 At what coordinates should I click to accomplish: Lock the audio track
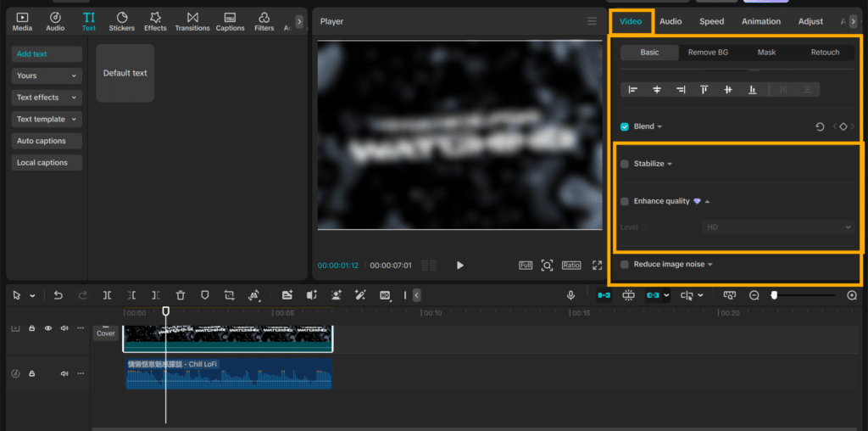(31, 374)
